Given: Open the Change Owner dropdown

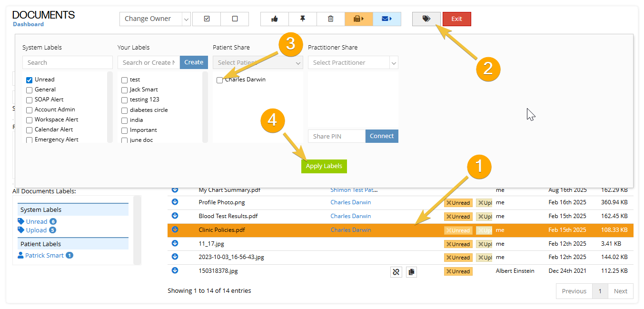Looking at the screenshot, I should [155, 19].
